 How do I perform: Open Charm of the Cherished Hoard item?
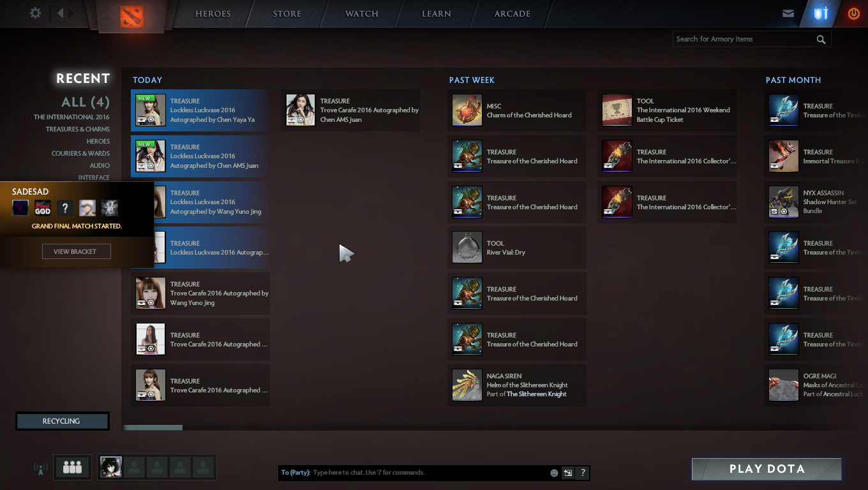tap(517, 110)
